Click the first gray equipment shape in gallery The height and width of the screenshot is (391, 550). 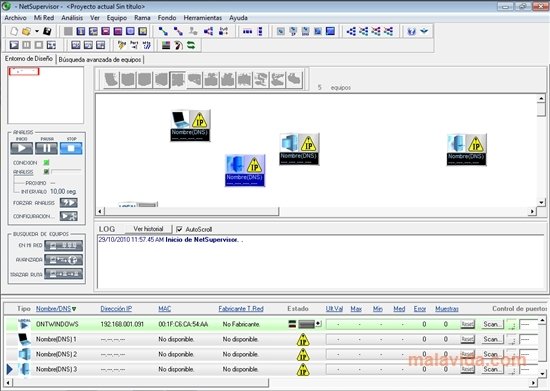pos(111,80)
